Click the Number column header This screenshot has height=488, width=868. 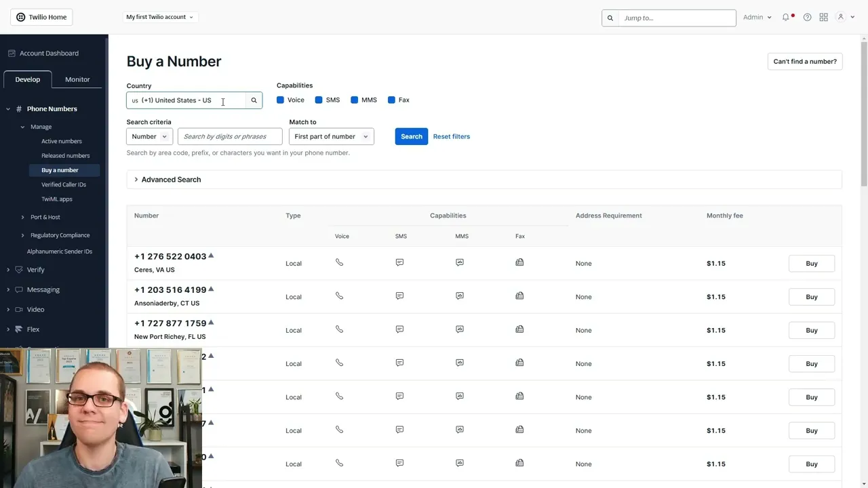click(146, 216)
